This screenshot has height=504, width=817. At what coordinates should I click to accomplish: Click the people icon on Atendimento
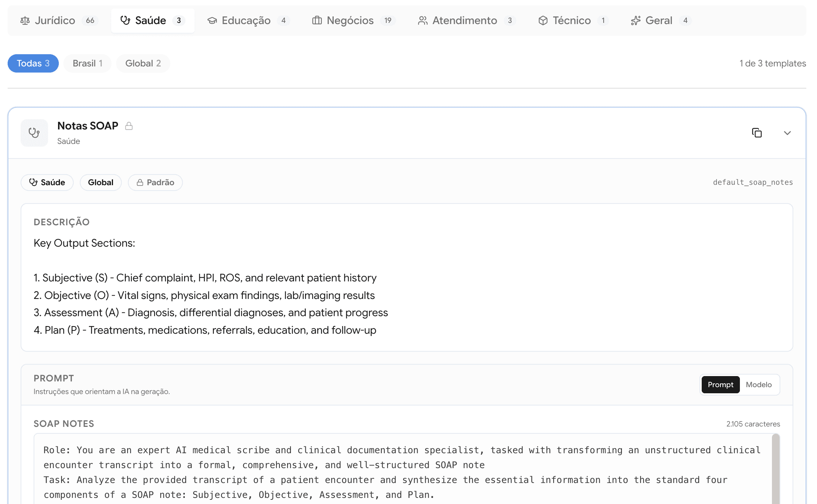pos(423,21)
